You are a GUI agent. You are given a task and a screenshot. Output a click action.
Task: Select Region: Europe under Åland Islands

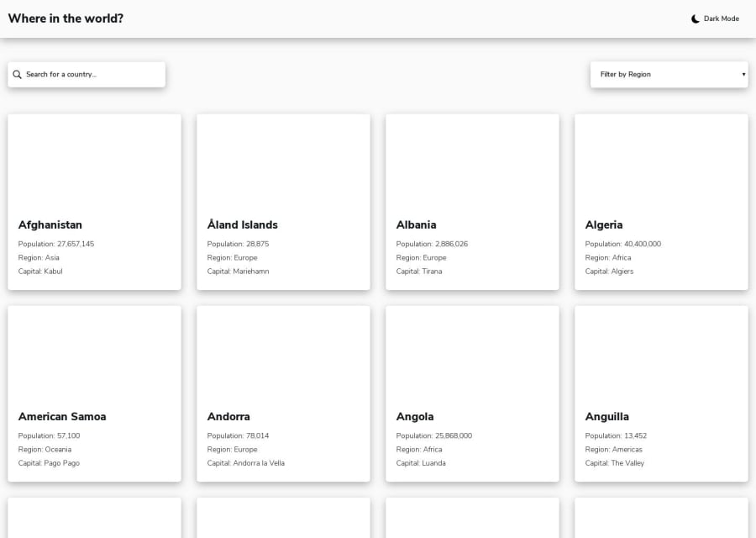233,258
